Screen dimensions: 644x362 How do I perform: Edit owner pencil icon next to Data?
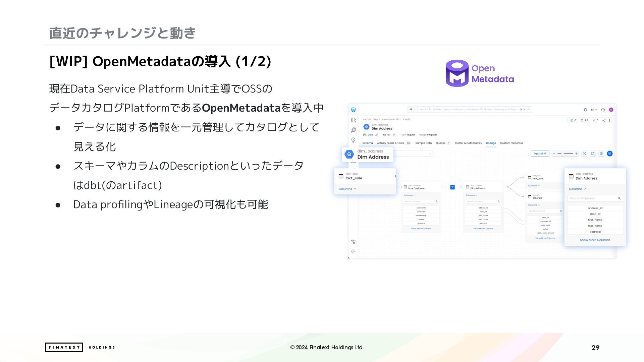[377, 135]
